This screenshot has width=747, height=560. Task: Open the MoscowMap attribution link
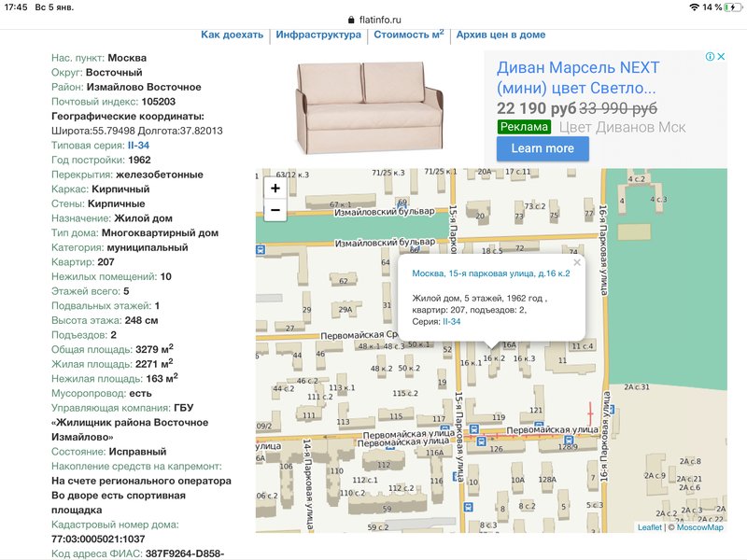(699, 527)
